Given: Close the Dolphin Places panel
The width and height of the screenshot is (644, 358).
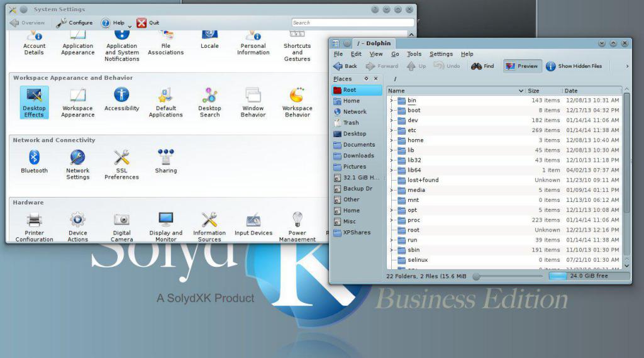Looking at the screenshot, I should pyautogui.click(x=376, y=79).
